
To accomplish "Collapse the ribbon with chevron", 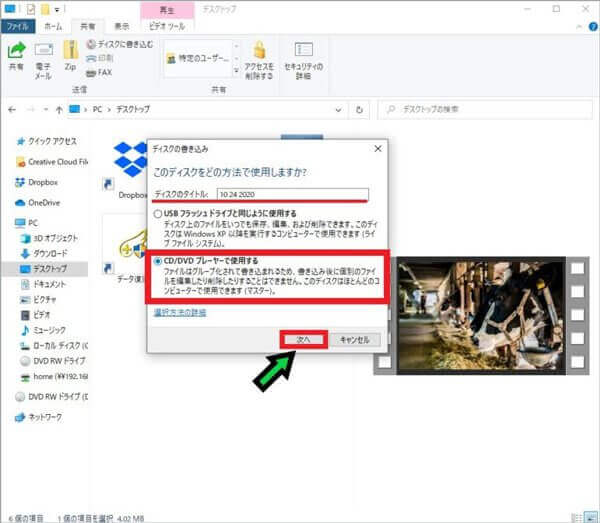I will pyautogui.click(x=579, y=27).
